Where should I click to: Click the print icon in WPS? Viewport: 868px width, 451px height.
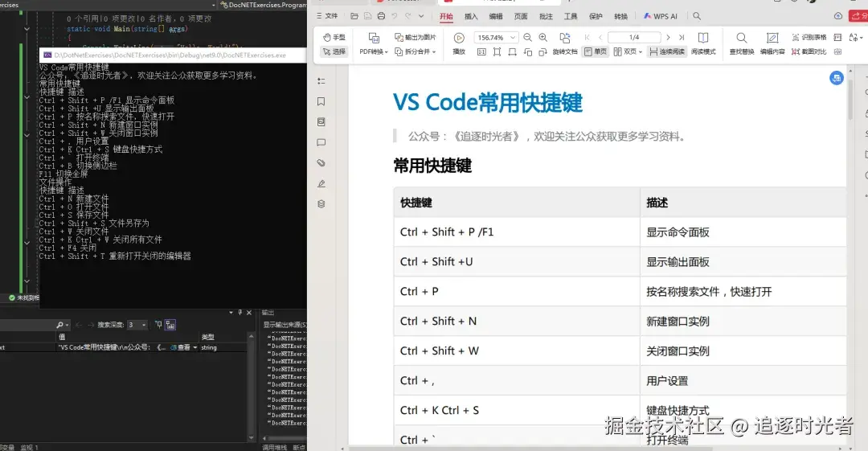[381, 16]
